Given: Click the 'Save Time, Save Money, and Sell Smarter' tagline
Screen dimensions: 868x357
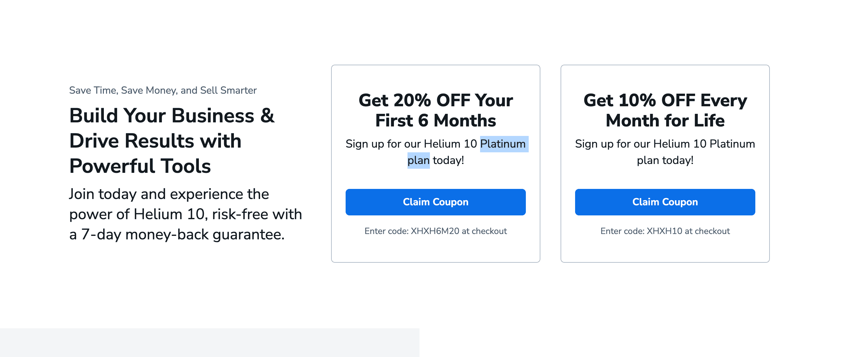Looking at the screenshot, I should coord(163,90).
